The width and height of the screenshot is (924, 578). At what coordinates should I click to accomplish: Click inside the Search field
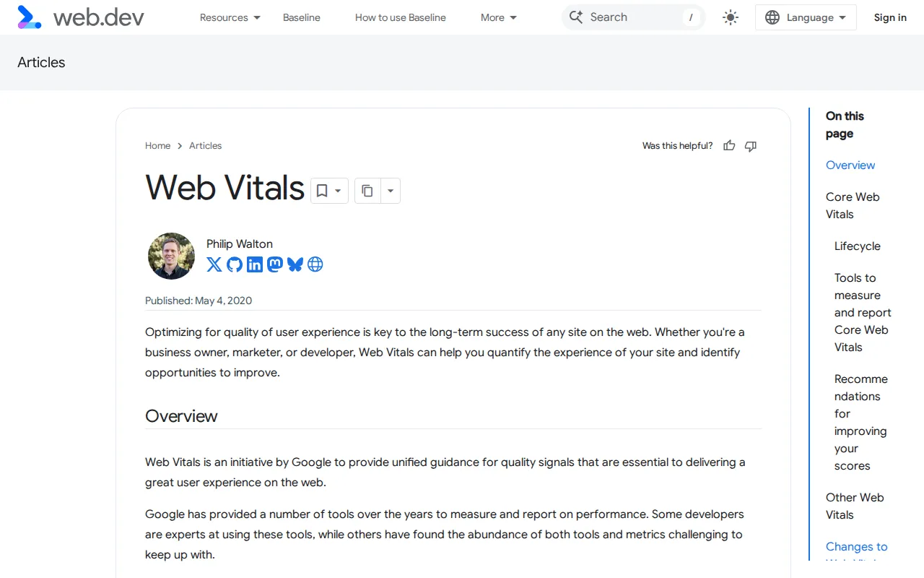click(632, 17)
